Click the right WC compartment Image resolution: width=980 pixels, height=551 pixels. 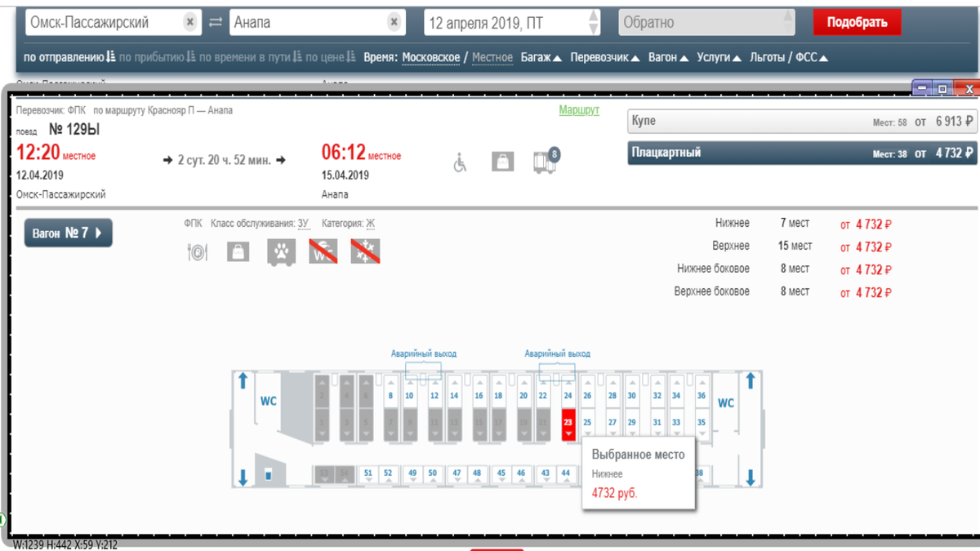point(726,402)
